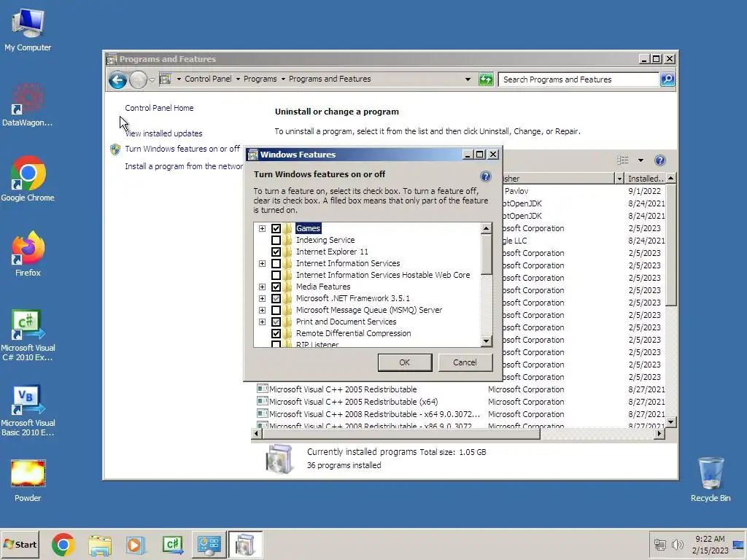Open the recent pages dropdown arrow
747x560 pixels.
coord(152,79)
